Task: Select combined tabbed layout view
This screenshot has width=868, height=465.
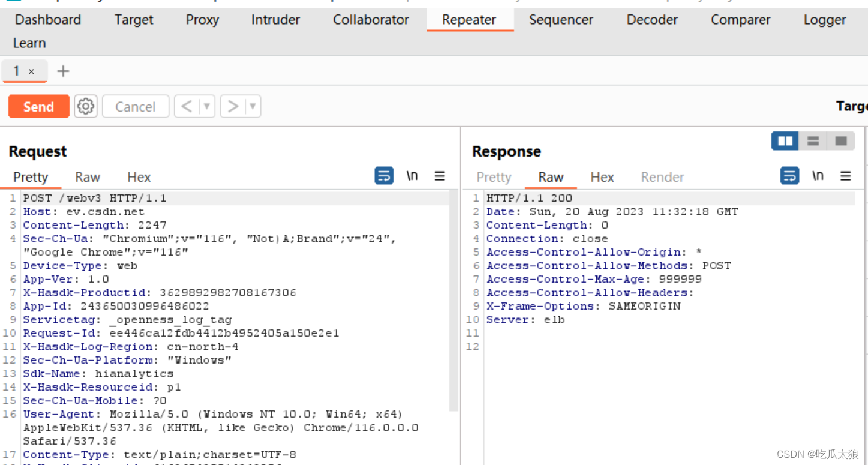Action: [841, 141]
